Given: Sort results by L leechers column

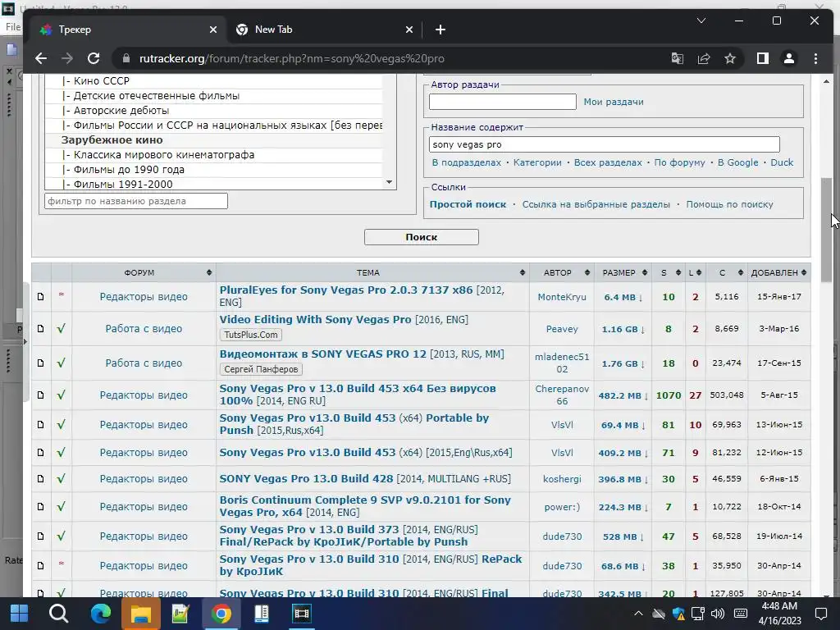Looking at the screenshot, I should 695,272.
